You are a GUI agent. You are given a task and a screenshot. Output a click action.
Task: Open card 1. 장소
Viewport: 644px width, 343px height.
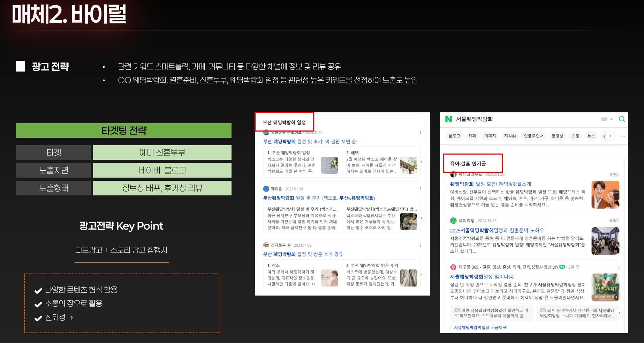303,275
